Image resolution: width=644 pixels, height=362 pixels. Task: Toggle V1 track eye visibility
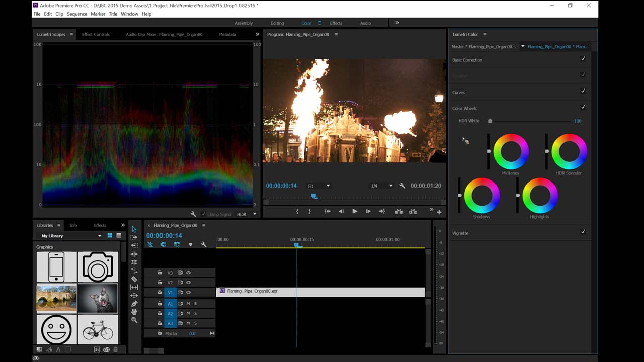pos(188,292)
